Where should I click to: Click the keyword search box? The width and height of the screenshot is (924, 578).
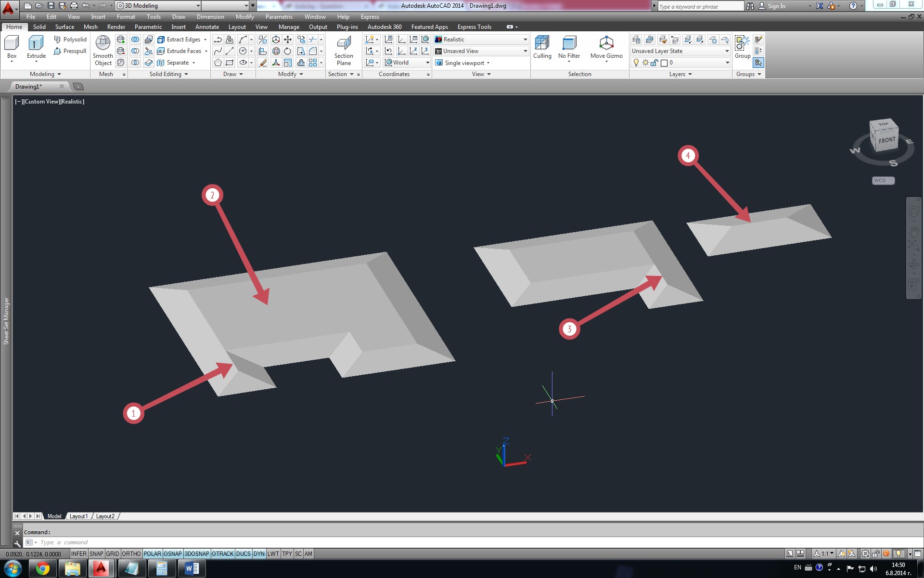coord(700,6)
